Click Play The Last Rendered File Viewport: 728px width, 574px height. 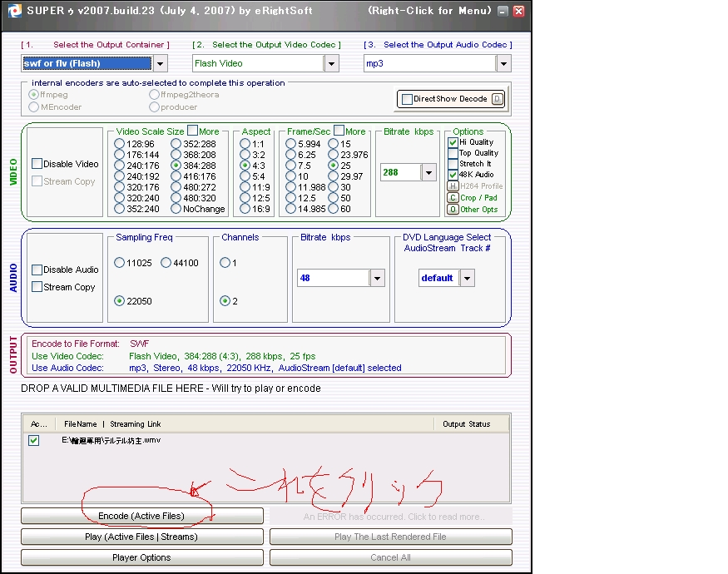[x=391, y=537]
